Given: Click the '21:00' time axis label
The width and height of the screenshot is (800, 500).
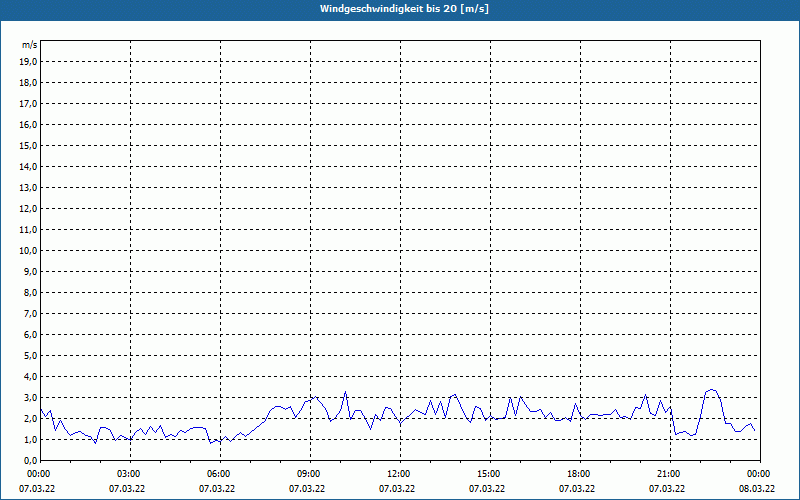Looking at the screenshot, I should tap(670, 474).
